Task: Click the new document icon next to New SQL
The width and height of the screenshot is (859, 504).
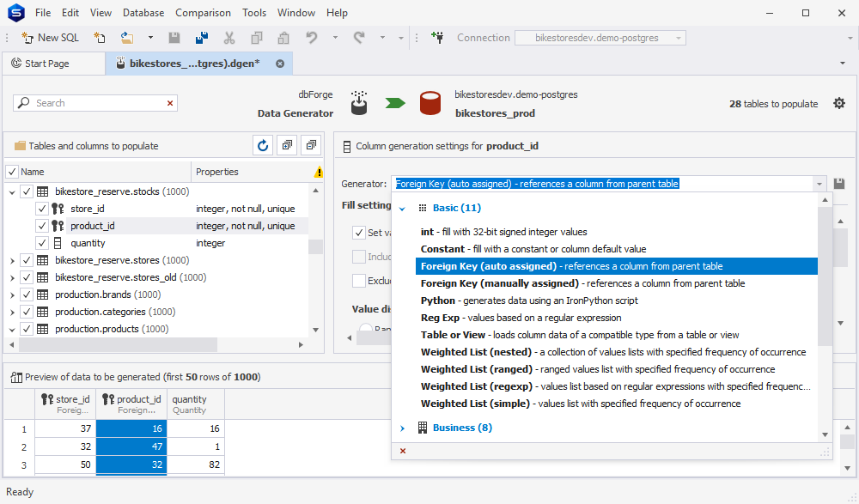Action: 99,38
